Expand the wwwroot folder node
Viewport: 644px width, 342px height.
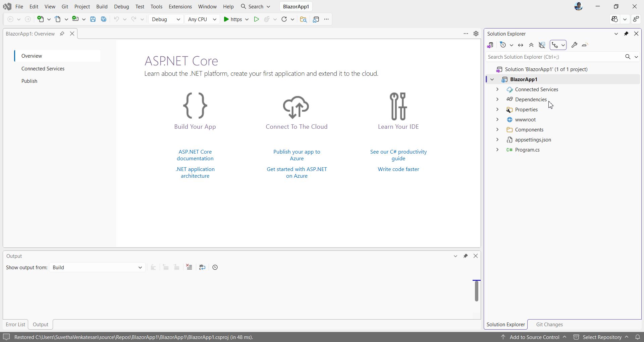pos(497,119)
